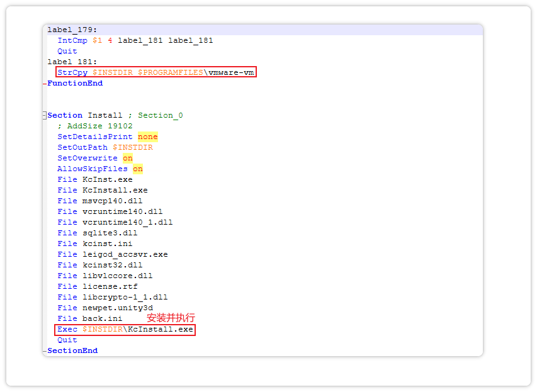537x392 pixels.
Task: Click the 'on' value after AllowSkipFiles
Action: [137, 169]
